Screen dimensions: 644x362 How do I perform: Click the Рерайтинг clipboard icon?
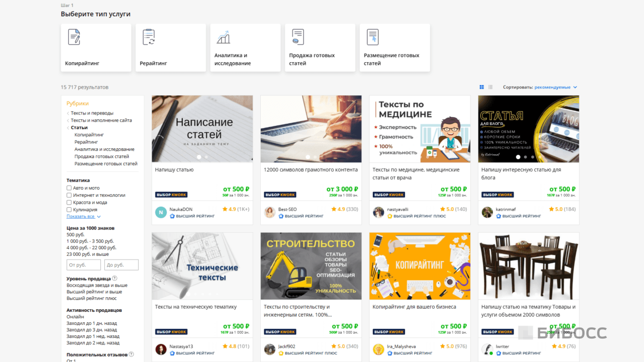[x=148, y=37]
